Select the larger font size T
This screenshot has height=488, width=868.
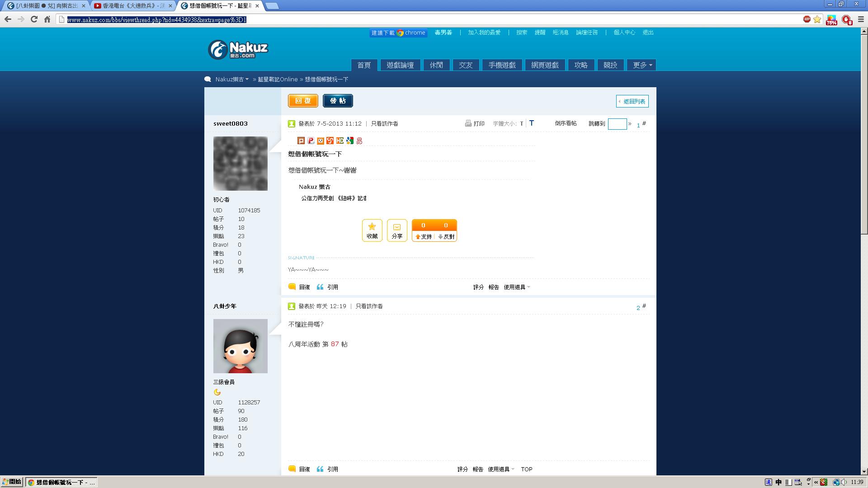[532, 123]
